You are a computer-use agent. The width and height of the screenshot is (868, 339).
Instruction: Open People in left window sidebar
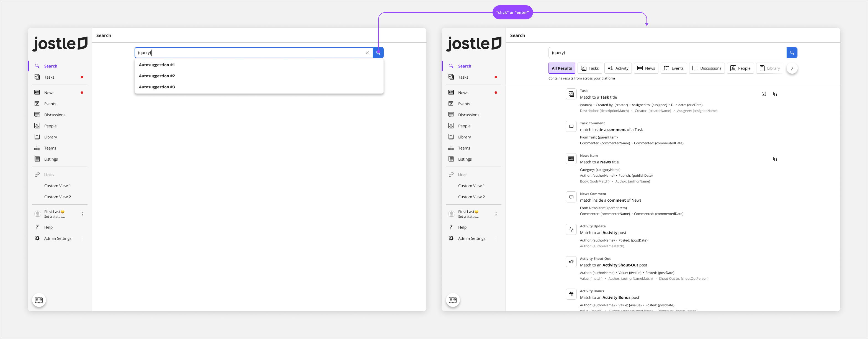[x=60, y=126]
